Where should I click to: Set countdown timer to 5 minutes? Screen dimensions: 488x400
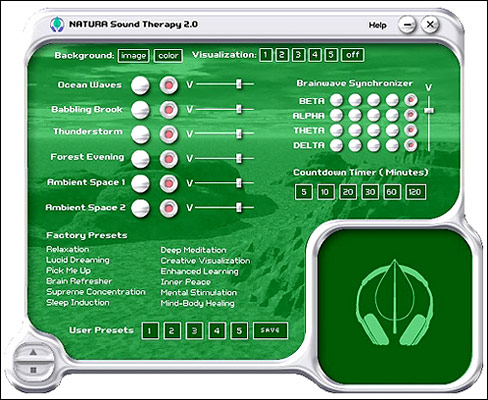click(x=304, y=192)
